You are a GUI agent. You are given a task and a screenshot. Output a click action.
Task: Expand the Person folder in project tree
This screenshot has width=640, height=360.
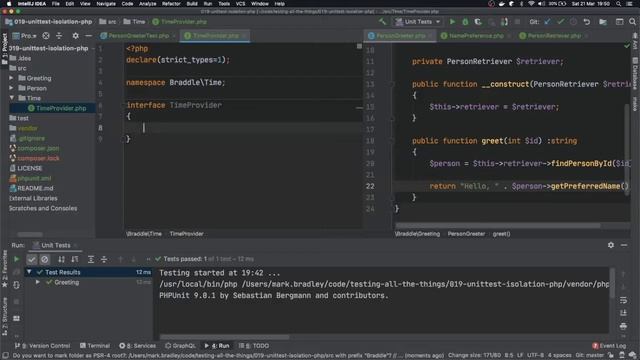coord(11,88)
